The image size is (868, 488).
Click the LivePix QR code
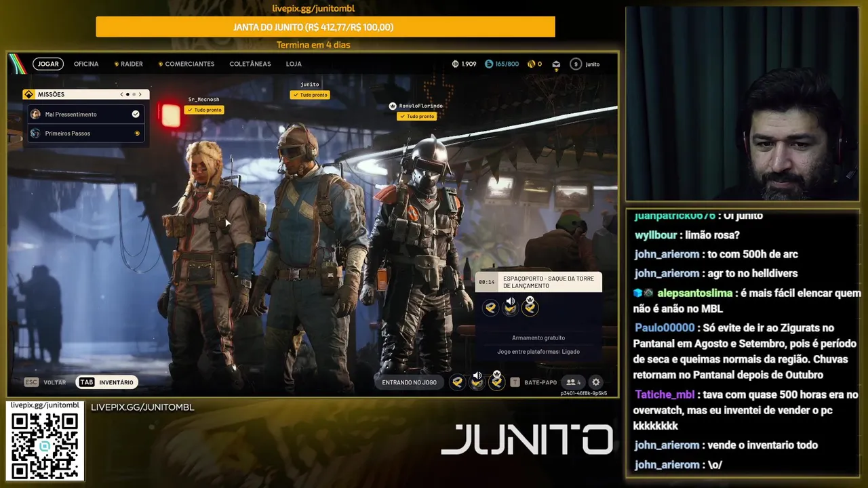pos(45,445)
